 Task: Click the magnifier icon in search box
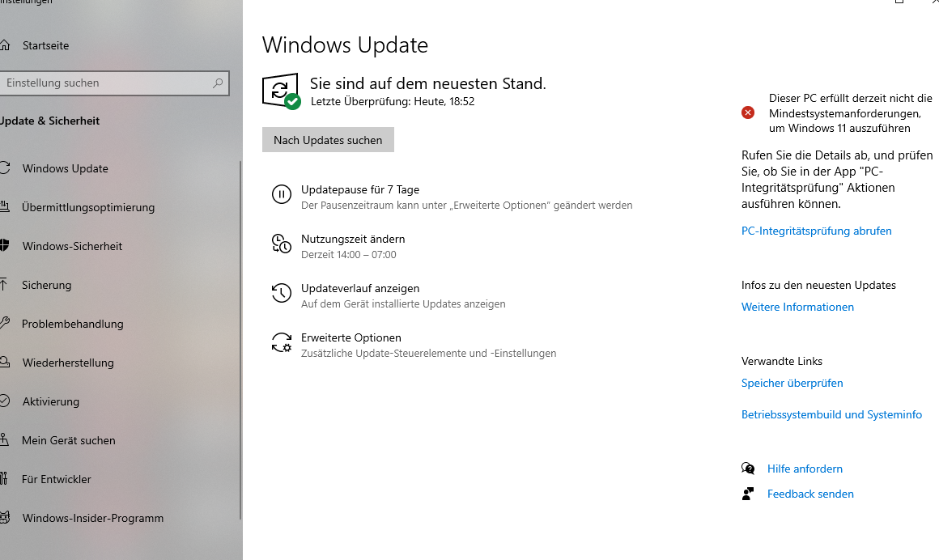218,83
